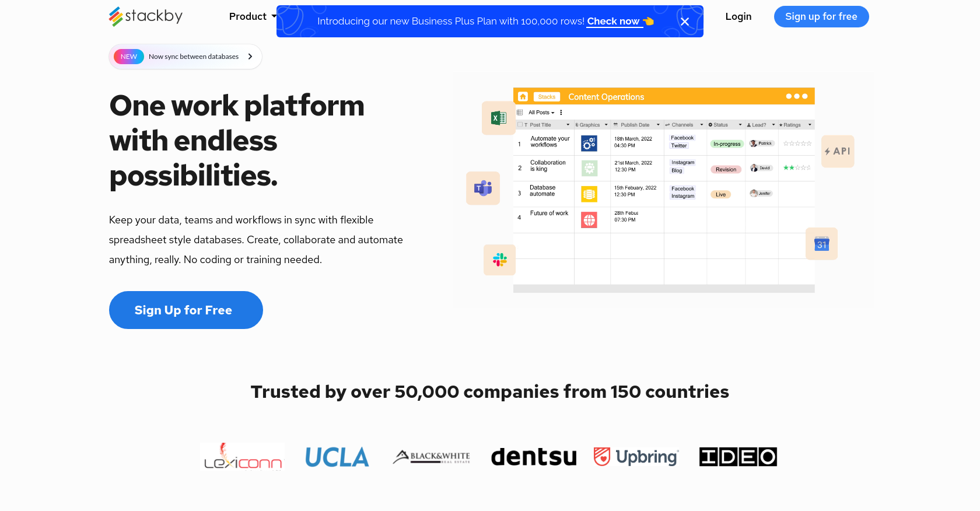Click the Upbring logo

636,457
